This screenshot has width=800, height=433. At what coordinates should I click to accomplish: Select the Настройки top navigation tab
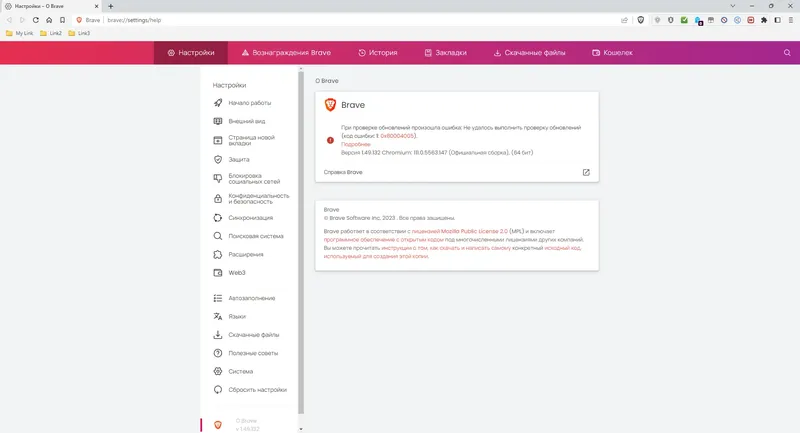[191, 53]
